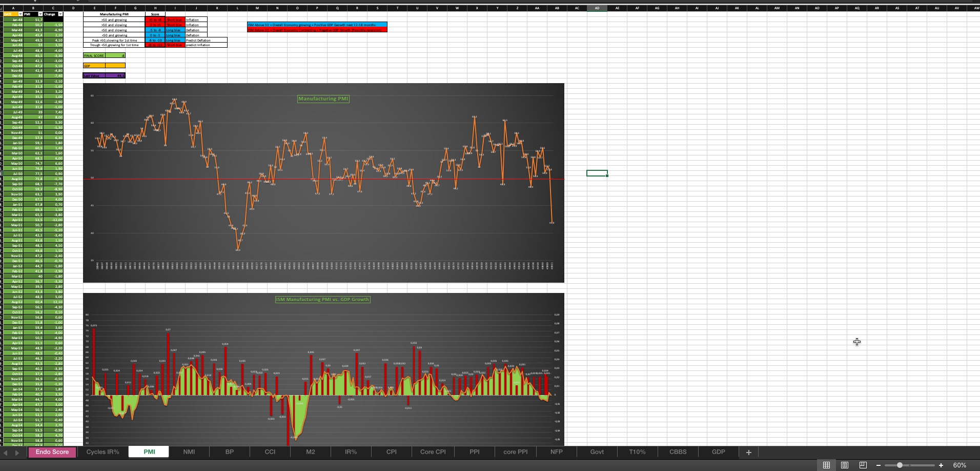Select the blue 'ISM Above 50' note cell
Image resolution: width=980 pixels, height=471 pixels.
317,25
